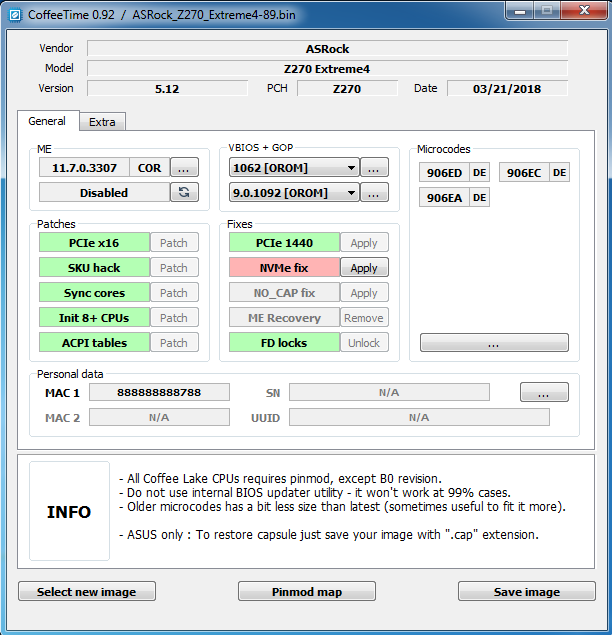Click Patch button for ACPI tables
Viewport: 612px width, 635px height.
click(x=174, y=343)
